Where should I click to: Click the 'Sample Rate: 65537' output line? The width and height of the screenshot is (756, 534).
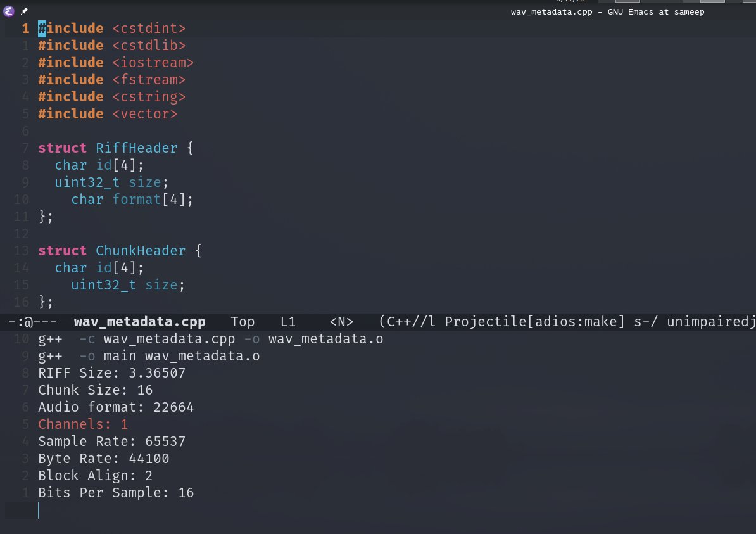coord(112,442)
